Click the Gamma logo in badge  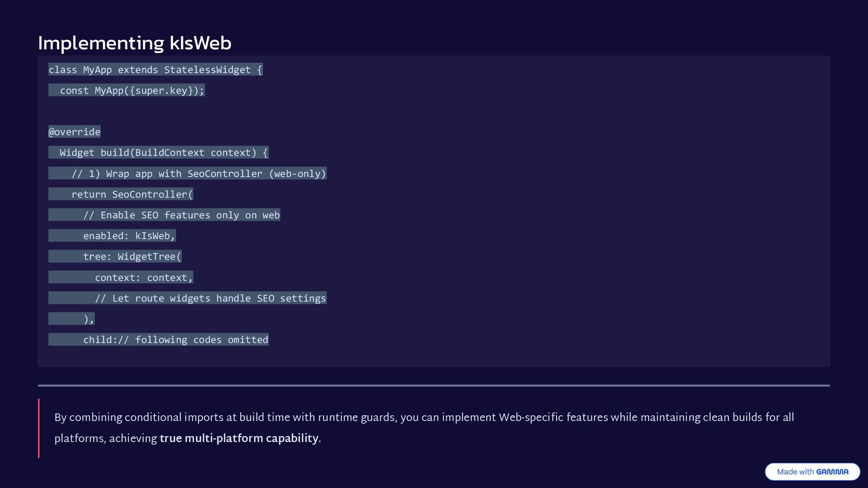click(832, 472)
